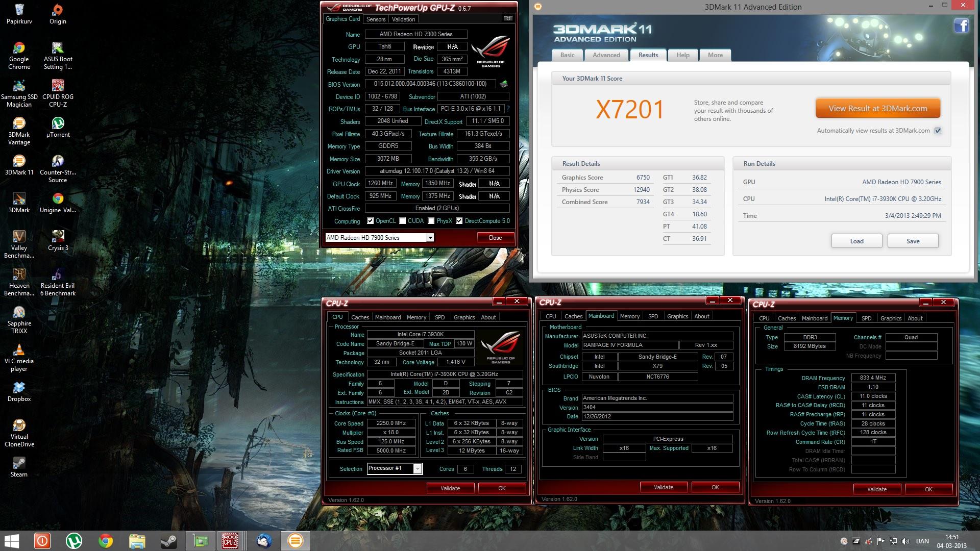The image size is (980, 551).
Task: Click Validate in the Mainboard CPU-Z window
Action: pos(664,487)
